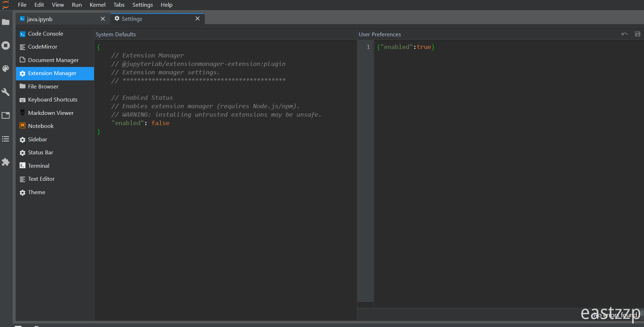Close the Settings tab
This screenshot has height=327, width=644.
pyautogui.click(x=198, y=18)
